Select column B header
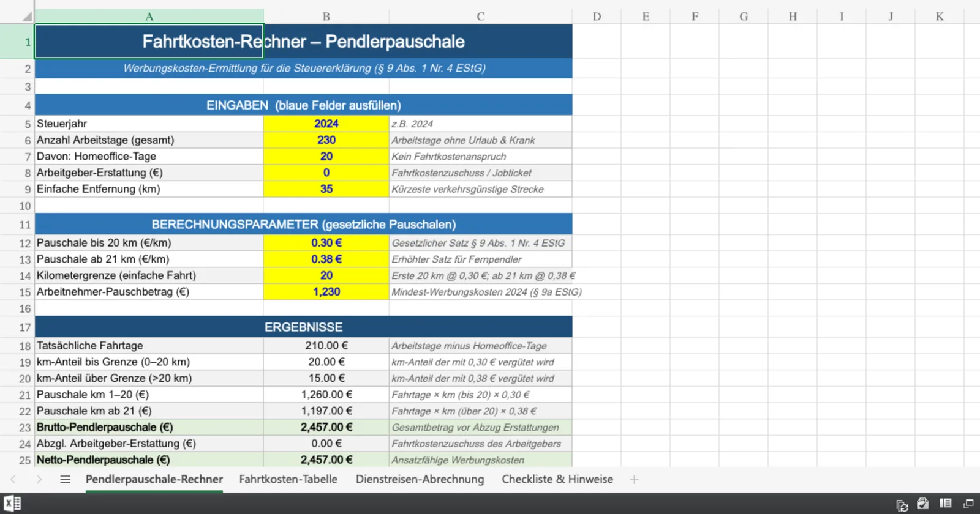980x514 pixels. (x=326, y=17)
